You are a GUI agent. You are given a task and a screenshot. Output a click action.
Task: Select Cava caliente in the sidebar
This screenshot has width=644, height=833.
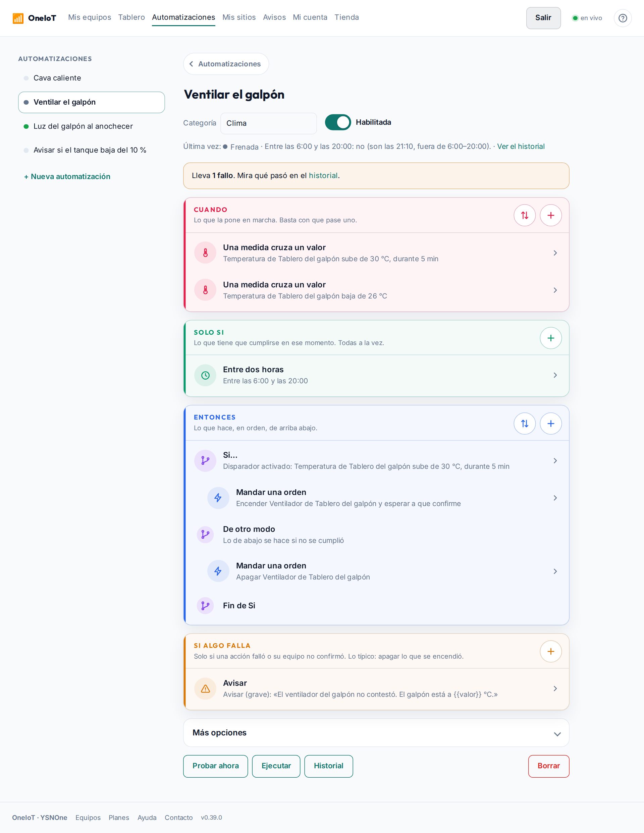(92, 78)
